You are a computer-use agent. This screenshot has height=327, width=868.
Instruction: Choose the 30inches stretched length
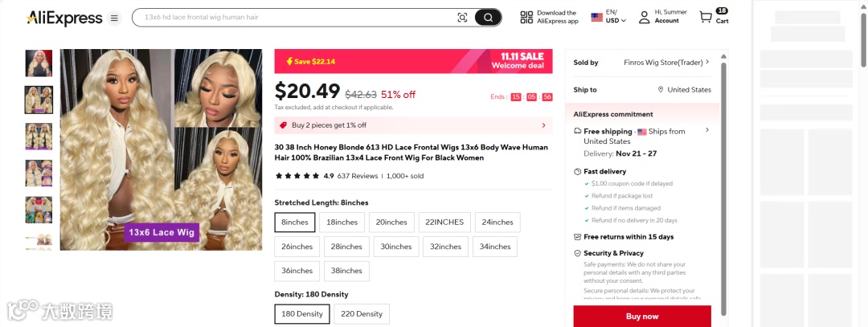pyautogui.click(x=396, y=247)
